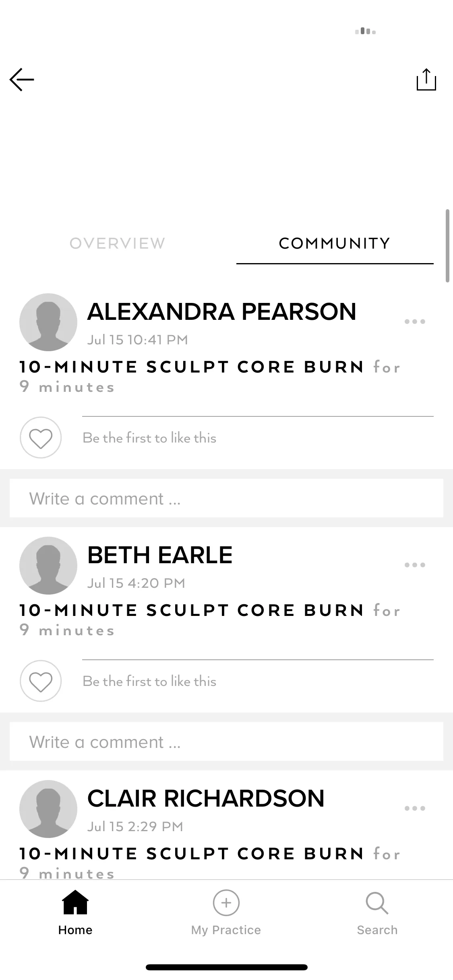Open more options for Beth Earle's post
The image size is (453, 980).
[x=415, y=565]
